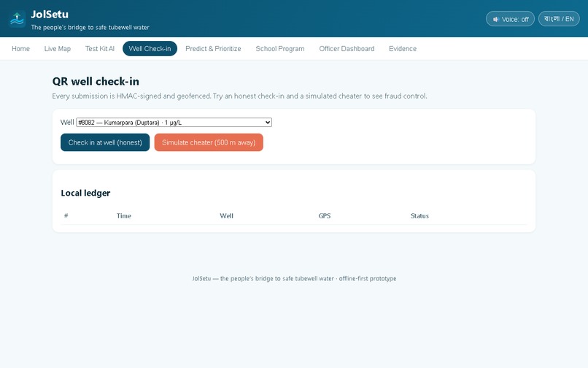This screenshot has width=588, height=368.
Task: Click the QR well check-in heading
Action: pyautogui.click(x=96, y=81)
